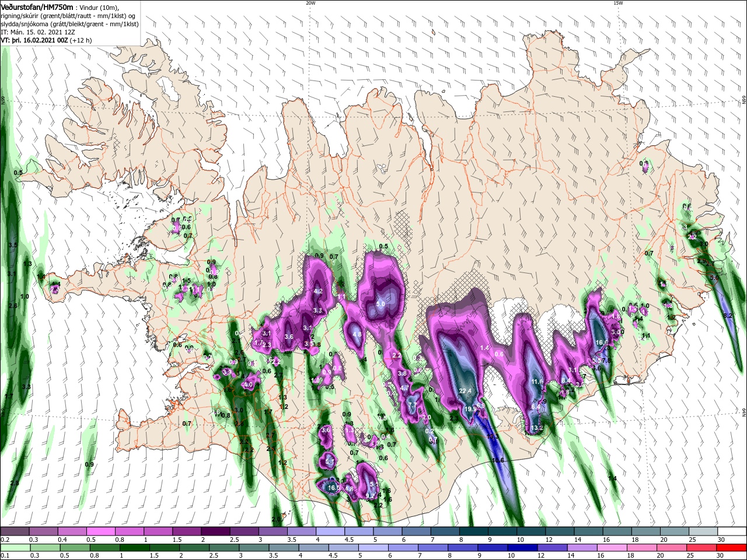The width and height of the screenshot is (747, 560).
Task: Click the red 30 swatch in rain legend
Action: [732, 548]
